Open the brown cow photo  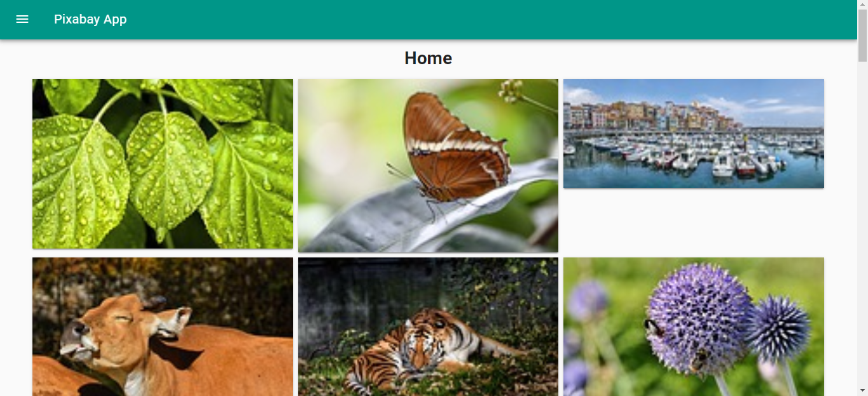[163, 327]
